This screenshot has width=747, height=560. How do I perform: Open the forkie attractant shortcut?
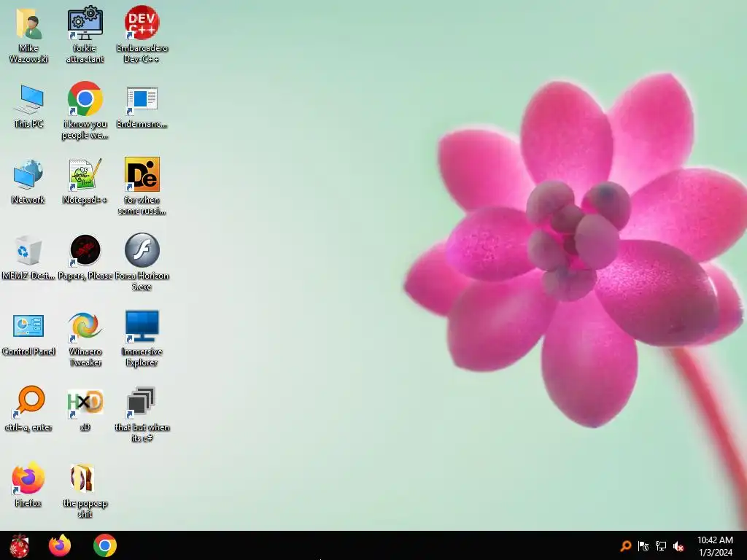click(x=85, y=23)
